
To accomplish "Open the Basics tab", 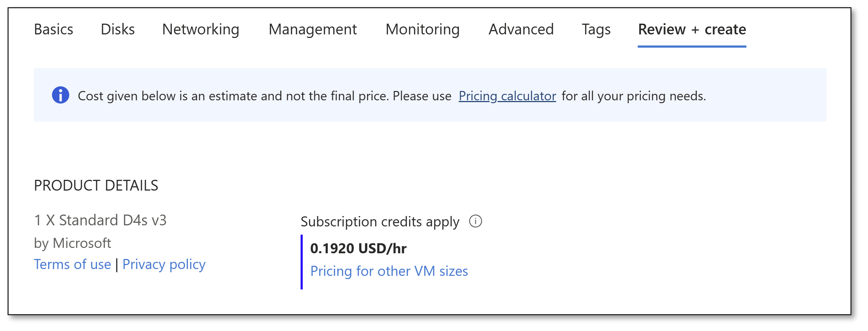I will click(53, 29).
